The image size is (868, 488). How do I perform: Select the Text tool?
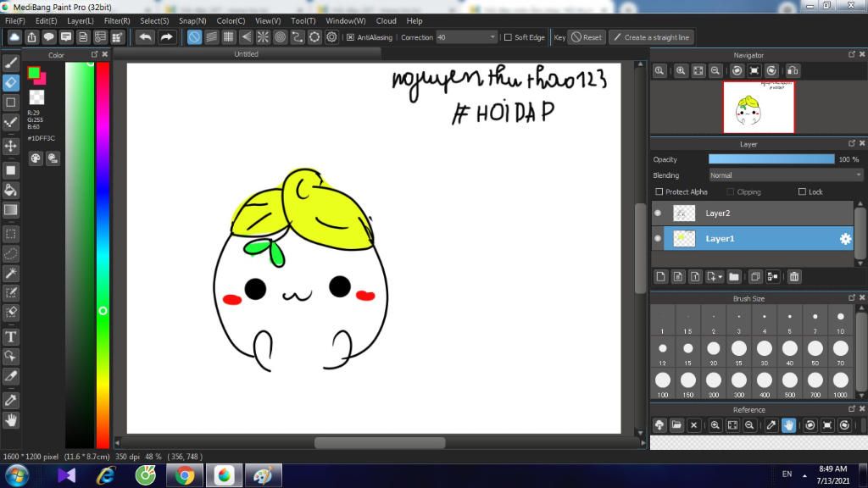click(10, 337)
